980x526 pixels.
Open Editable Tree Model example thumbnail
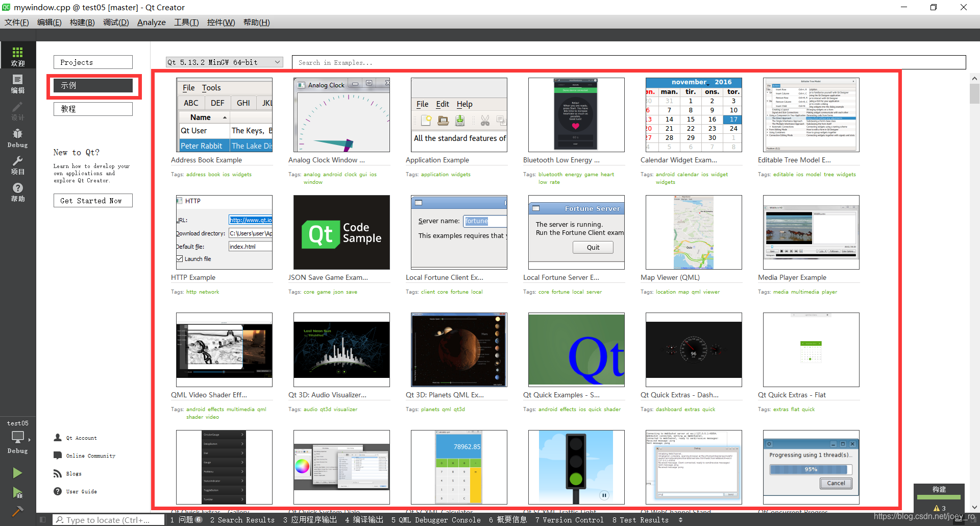tap(811, 115)
